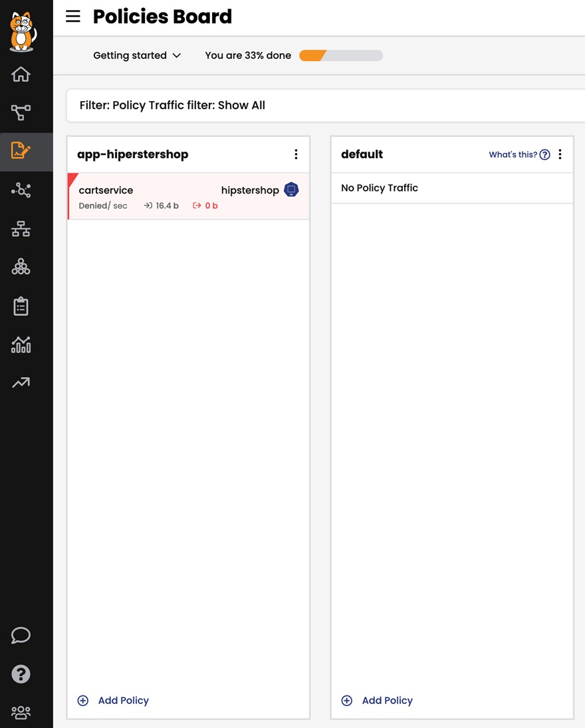585x728 pixels.
Task: Click the hipstershop namespace hexagon icon
Action: coord(291,189)
